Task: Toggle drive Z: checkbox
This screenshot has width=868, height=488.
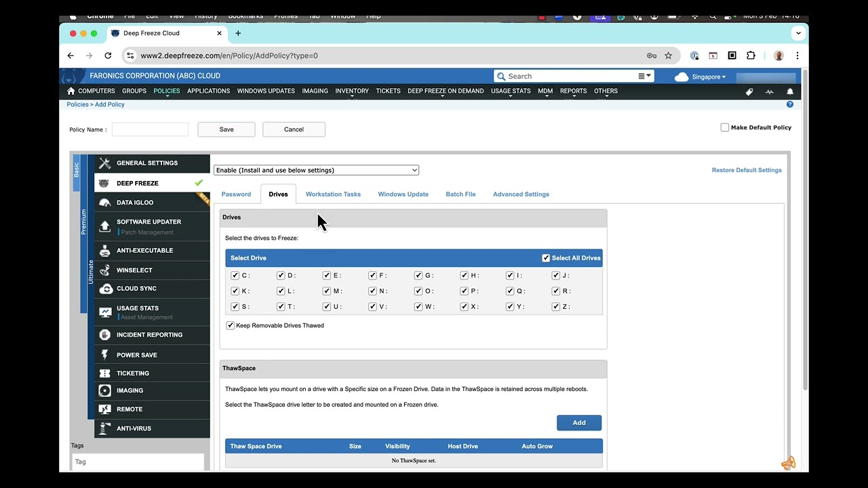Action: coord(556,306)
